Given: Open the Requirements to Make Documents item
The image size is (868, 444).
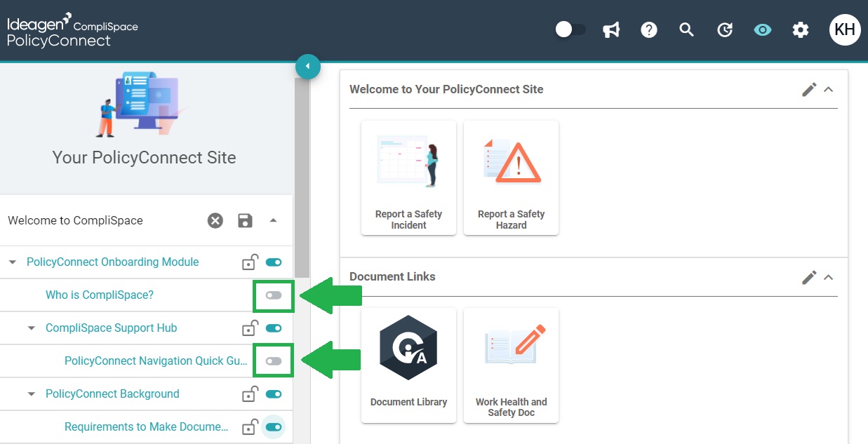Looking at the screenshot, I should pos(147,427).
